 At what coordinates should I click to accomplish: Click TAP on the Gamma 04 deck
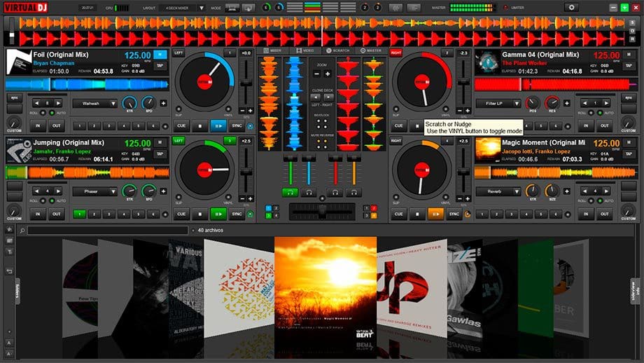click(629, 66)
